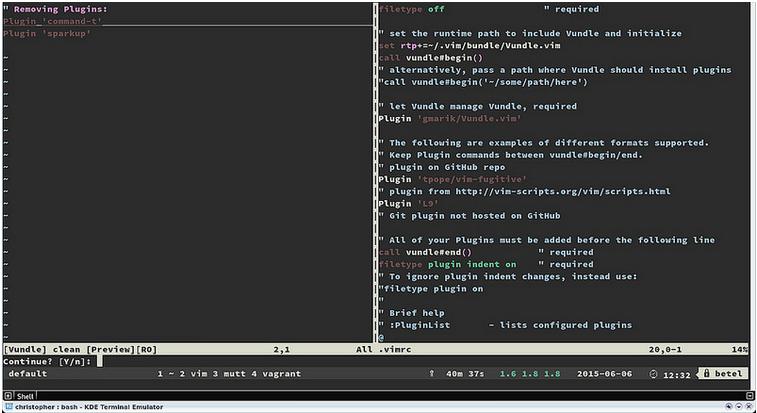Switch to tmux window 1 ~
The height and width of the screenshot is (413, 757).
tap(165, 373)
